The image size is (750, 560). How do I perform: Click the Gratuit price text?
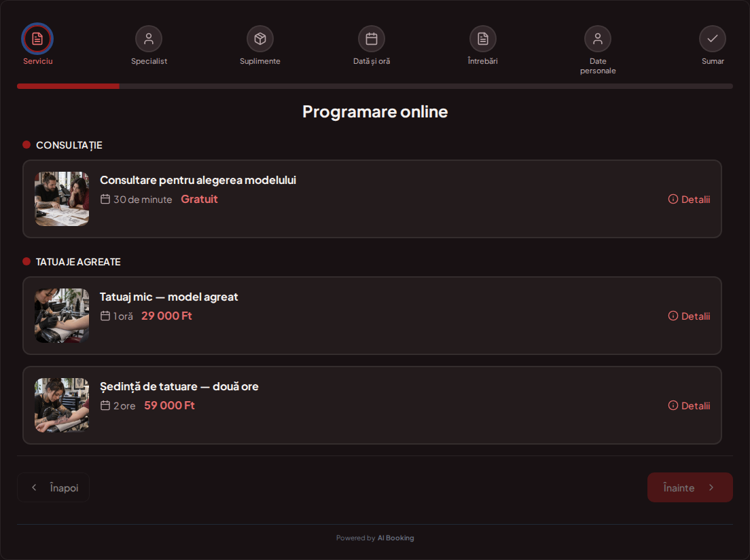[199, 200]
